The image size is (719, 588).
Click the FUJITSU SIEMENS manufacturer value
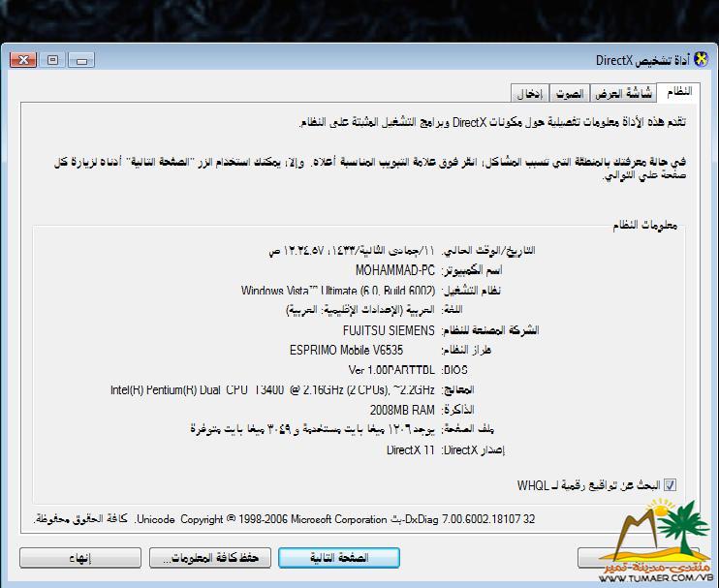[388, 330]
